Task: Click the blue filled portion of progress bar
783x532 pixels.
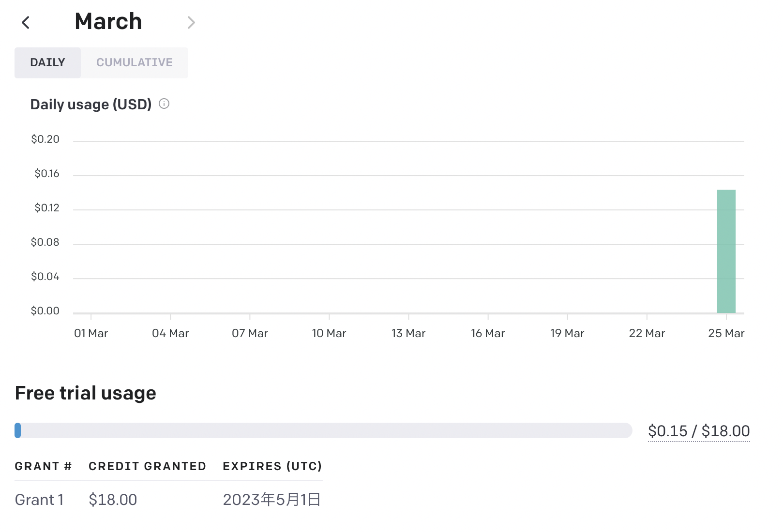Action: coord(18,430)
